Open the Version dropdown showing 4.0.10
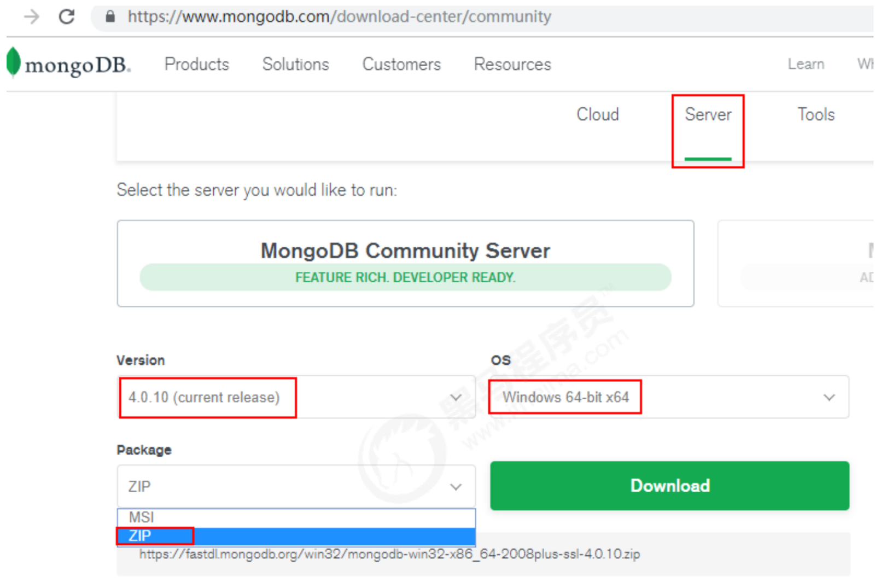 [296, 397]
